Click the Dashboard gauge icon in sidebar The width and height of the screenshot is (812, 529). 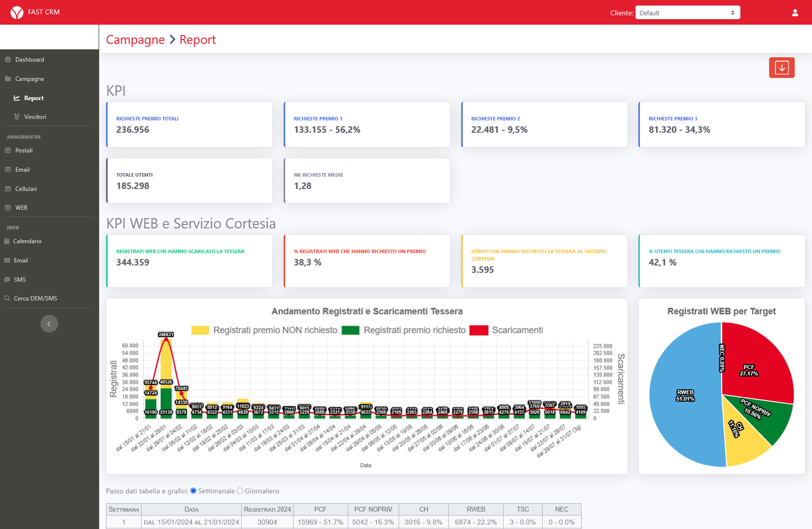point(8,59)
